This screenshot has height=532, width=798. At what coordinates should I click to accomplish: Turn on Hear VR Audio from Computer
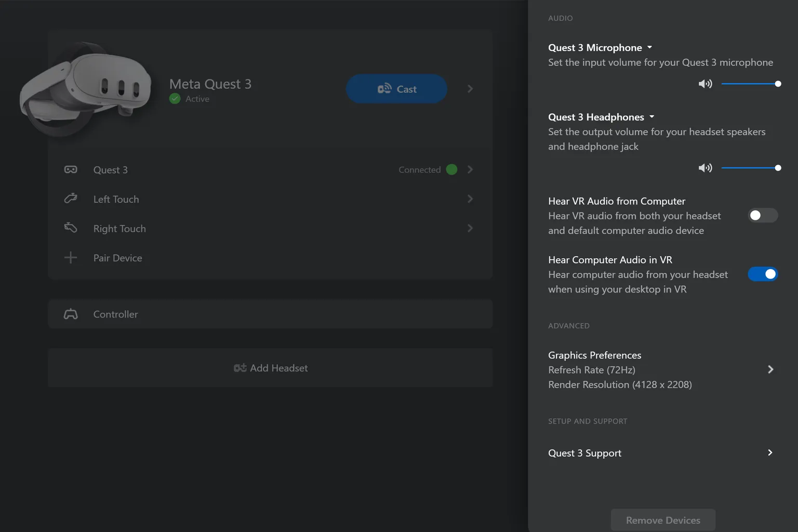[x=763, y=215]
